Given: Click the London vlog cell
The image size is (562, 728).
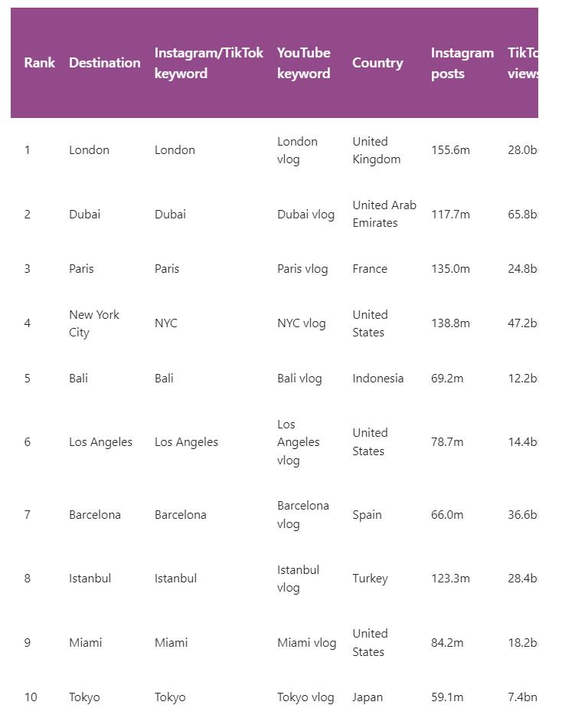Looking at the screenshot, I should pyautogui.click(x=297, y=150).
